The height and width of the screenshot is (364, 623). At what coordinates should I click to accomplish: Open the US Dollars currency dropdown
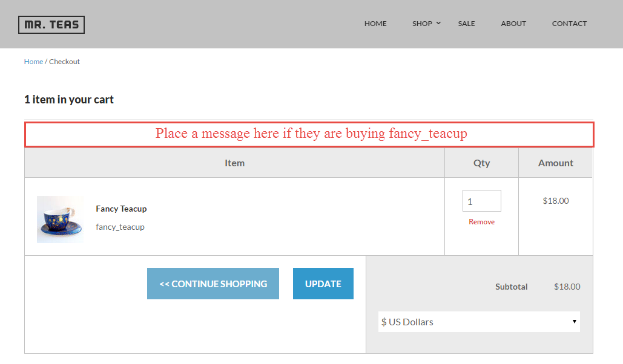[479, 322]
